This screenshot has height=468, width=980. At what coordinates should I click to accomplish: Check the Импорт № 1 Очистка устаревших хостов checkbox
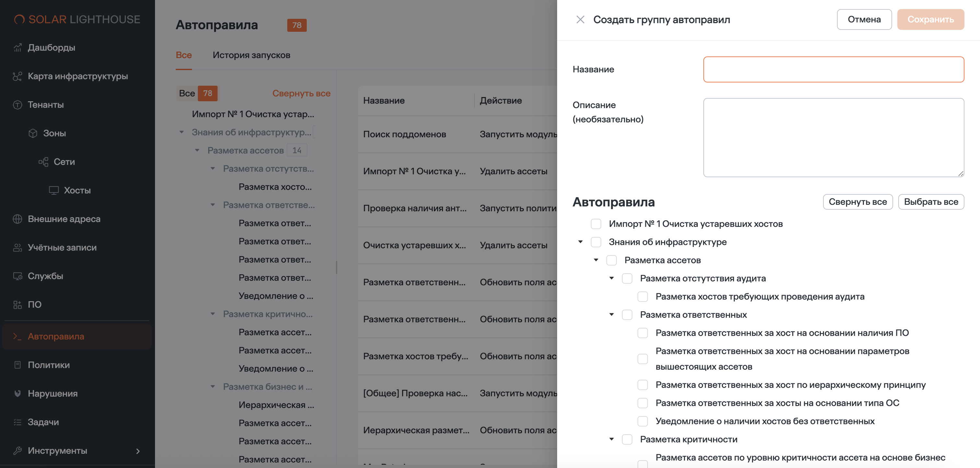(596, 224)
